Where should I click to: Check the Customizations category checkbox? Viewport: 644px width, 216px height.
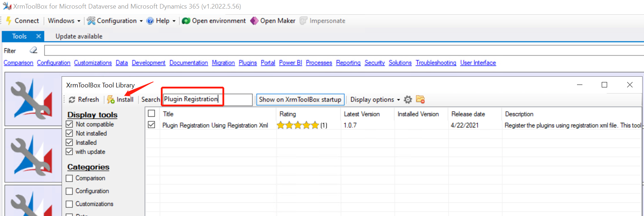point(69,204)
